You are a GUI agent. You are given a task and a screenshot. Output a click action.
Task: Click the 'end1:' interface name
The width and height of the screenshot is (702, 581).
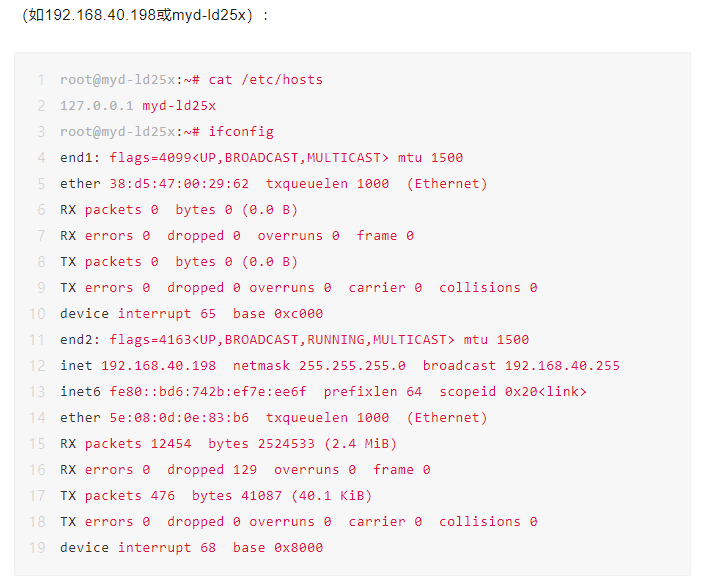tap(80, 157)
